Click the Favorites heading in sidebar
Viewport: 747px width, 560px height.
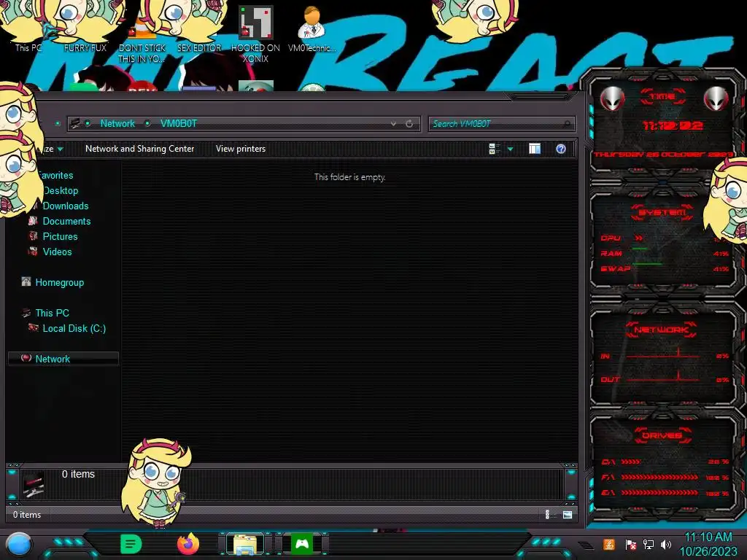point(56,175)
